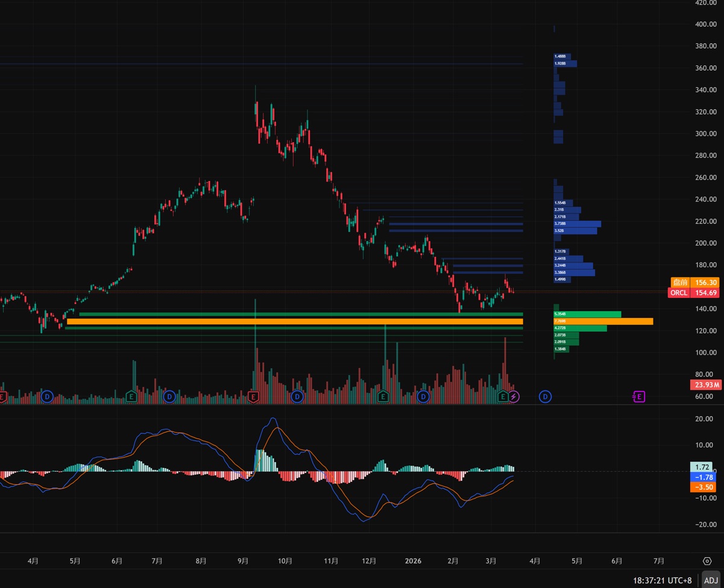The width and height of the screenshot is (724, 588).
Task: Select the green 5.354B volume profile bar
Action: pos(588,314)
